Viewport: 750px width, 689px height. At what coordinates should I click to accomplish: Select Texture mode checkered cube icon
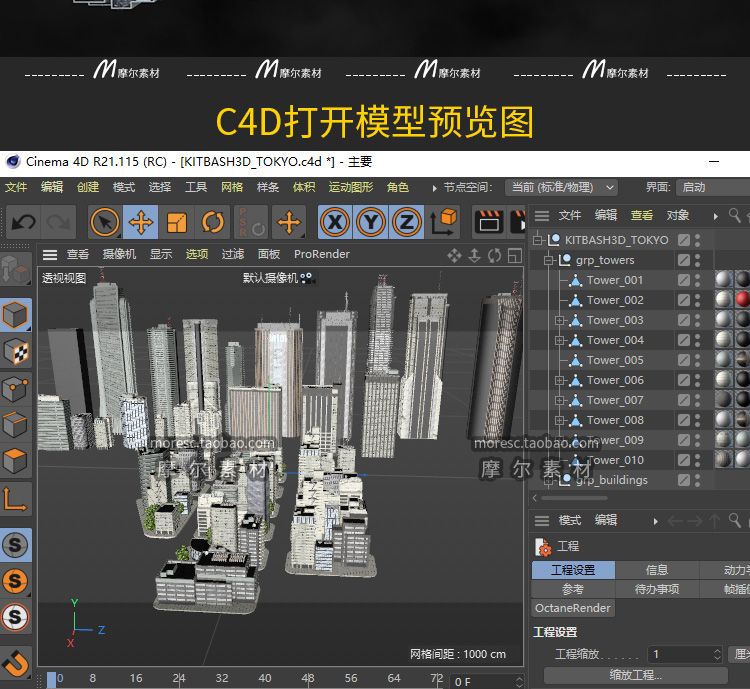coord(15,352)
